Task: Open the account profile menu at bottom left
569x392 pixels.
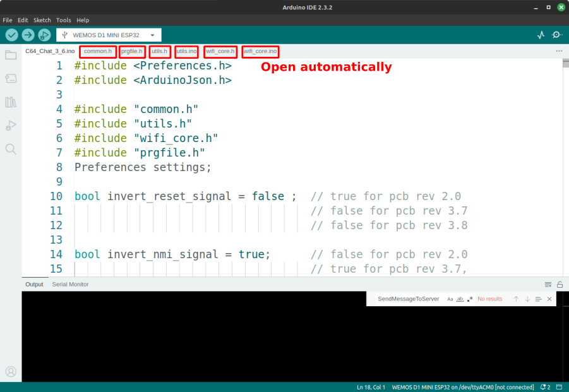Action: click(x=11, y=372)
